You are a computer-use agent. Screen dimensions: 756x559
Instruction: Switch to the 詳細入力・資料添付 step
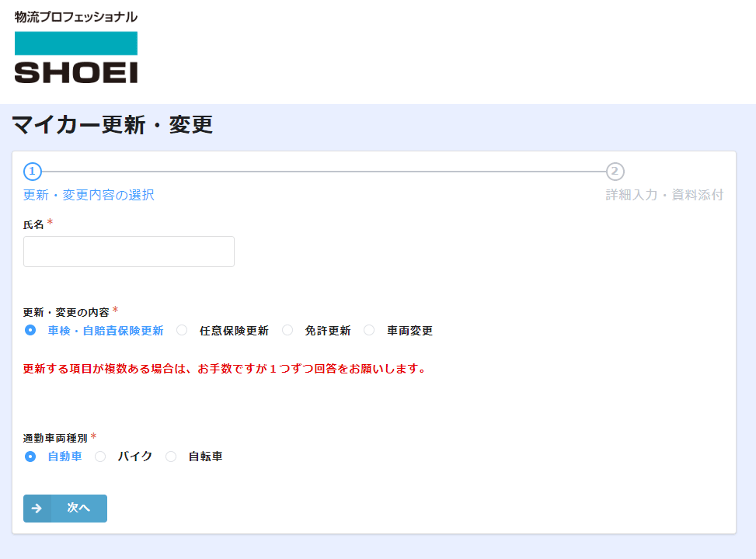point(664,195)
